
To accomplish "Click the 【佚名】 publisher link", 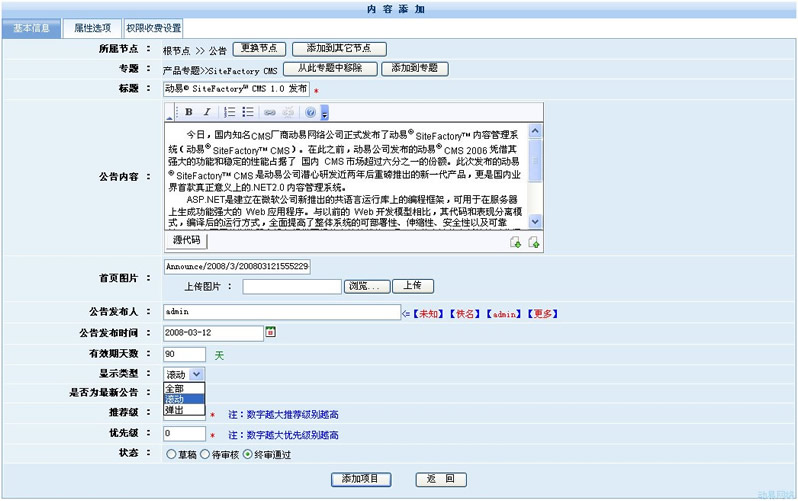I will pyautogui.click(x=465, y=314).
